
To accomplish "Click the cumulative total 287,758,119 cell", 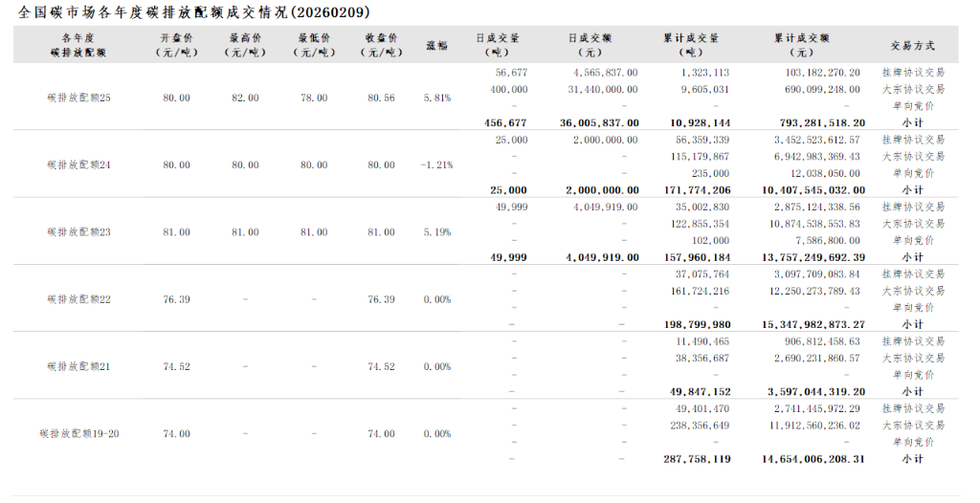I will [697, 459].
